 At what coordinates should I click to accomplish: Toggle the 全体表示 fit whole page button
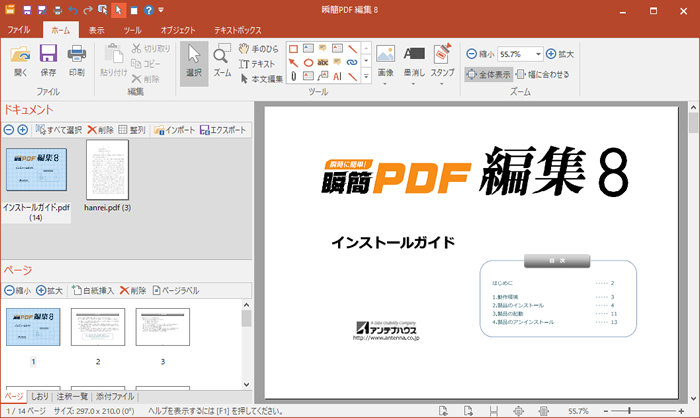tap(488, 75)
